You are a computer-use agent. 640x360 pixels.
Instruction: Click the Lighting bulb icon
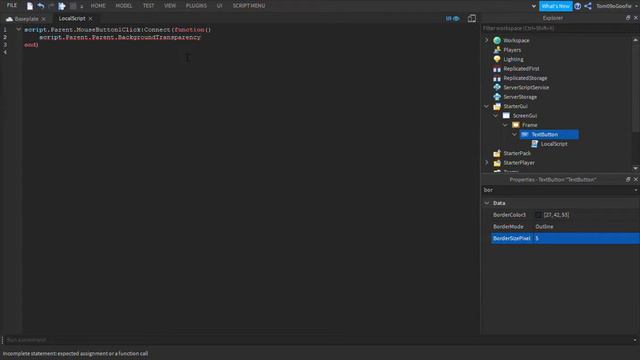click(x=497, y=59)
